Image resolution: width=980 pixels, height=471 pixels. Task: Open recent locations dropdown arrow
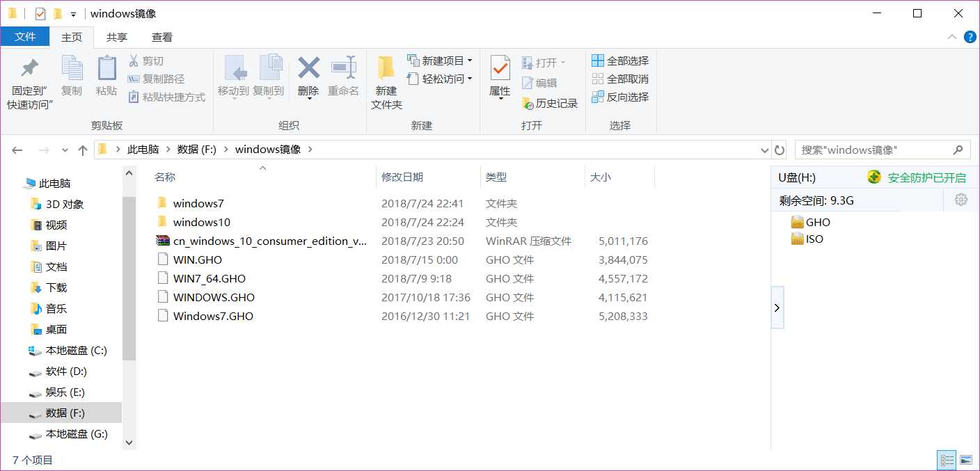pyautogui.click(x=65, y=150)
